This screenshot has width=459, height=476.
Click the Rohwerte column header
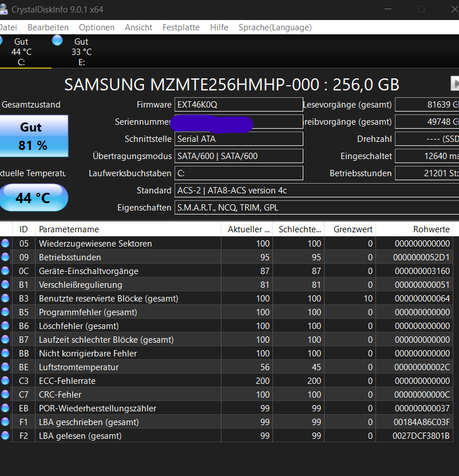[414, 229]
